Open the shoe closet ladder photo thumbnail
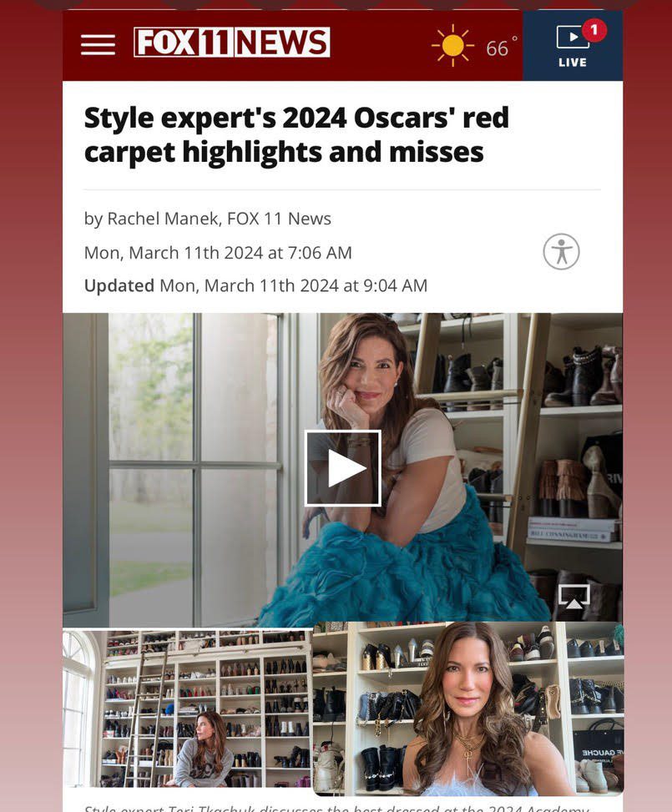This screenshot has height=812, width=672. (x=187, y=708)
